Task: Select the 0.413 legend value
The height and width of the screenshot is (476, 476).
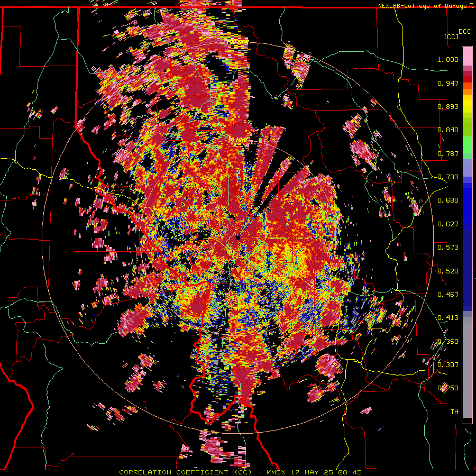Action: click(448, 318)
